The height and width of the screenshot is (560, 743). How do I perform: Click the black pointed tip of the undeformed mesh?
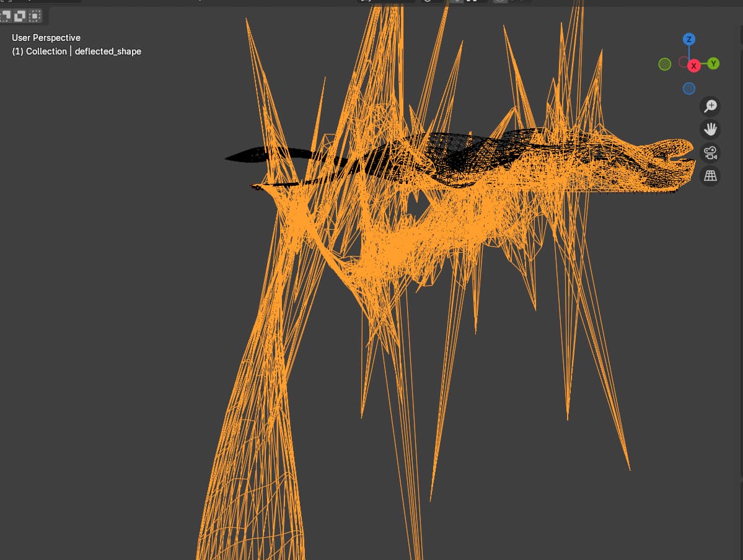point(228,159)
